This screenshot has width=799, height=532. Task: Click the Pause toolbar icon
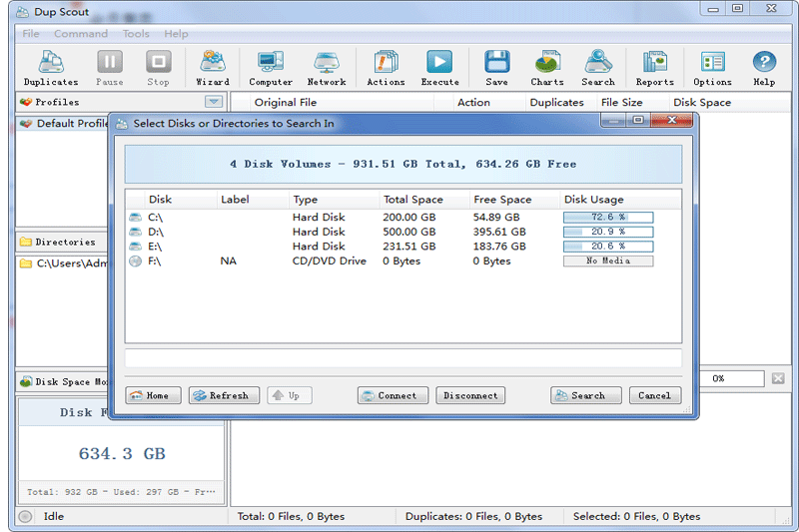click(110, 68)
